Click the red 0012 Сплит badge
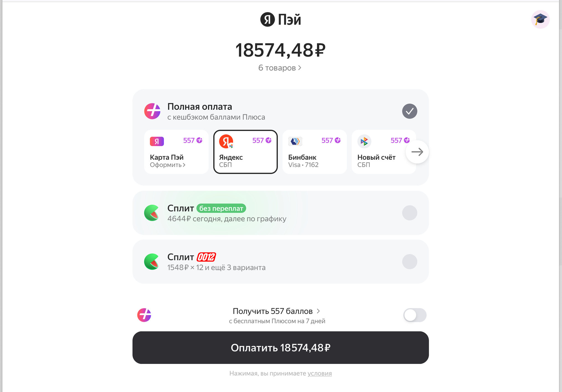This screenshot has height=392, width=562. tap(206, 257)
